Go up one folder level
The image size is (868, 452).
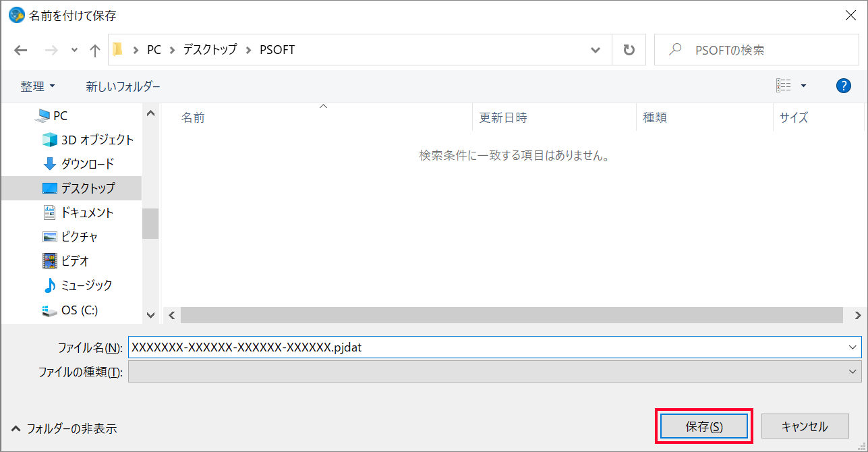(95, 50)
